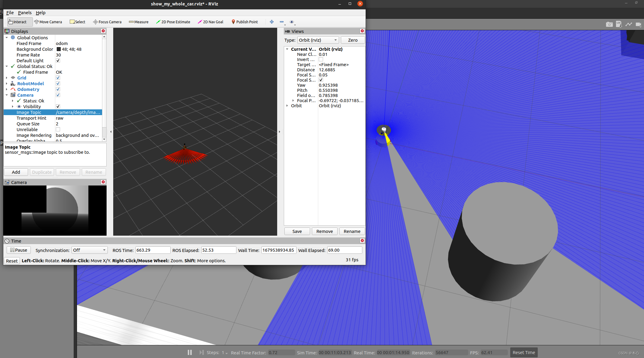644x358 pixels.
Task: Select the Move Camera tool
Action: pyautogui.click(x=48, y=22)
